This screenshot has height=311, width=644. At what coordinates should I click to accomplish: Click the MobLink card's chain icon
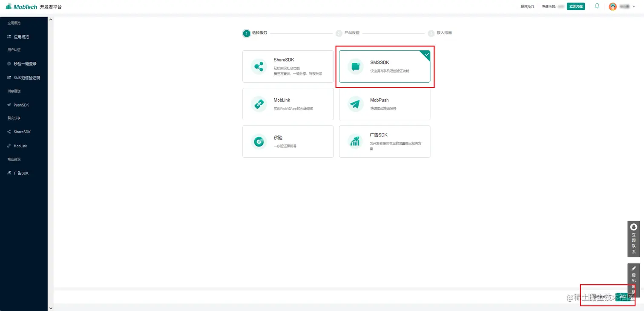[259, 104]
